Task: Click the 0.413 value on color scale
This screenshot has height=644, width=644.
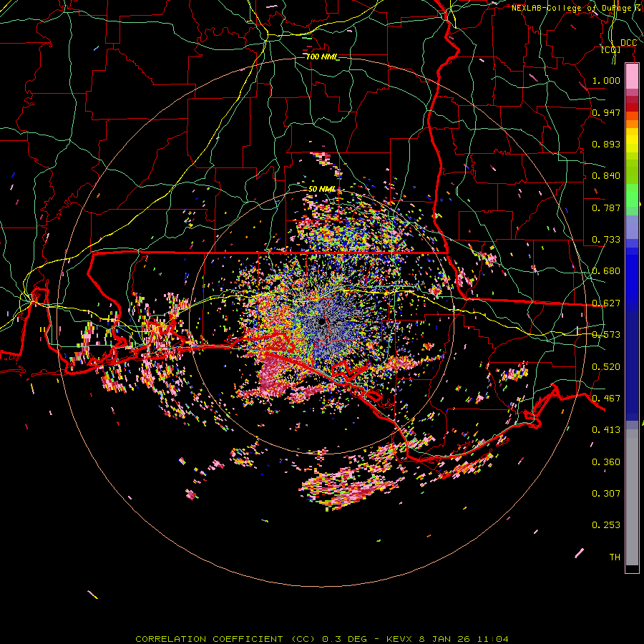Action: (606, 430)
